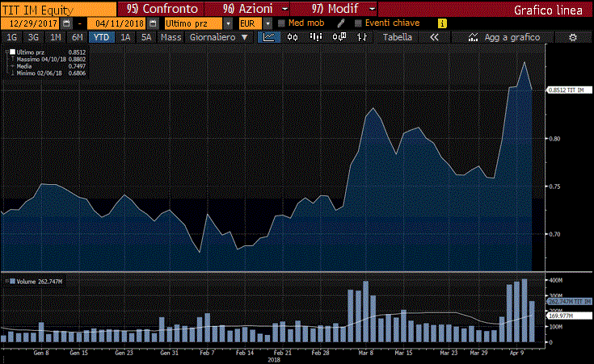Select the bar chart type icon
The width and height of the screenshot is (594, 364).
[x=315, y=37]
